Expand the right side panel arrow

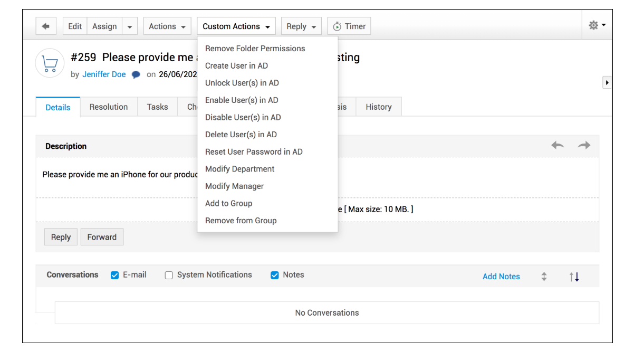click(607, 83)
